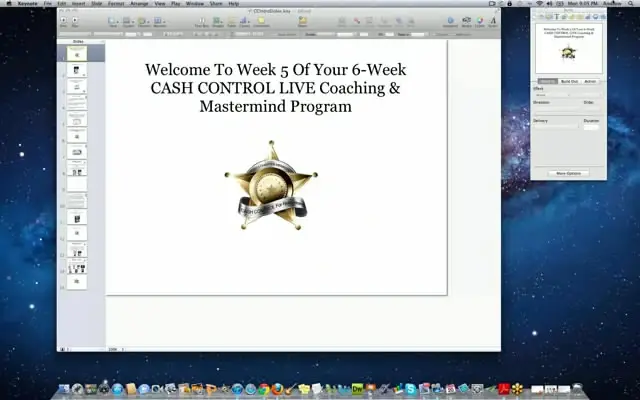Select the Graphic inspector icon
The width and height of the screenshot is (640, 400).
pyautogui.click(x=564, y=17)
